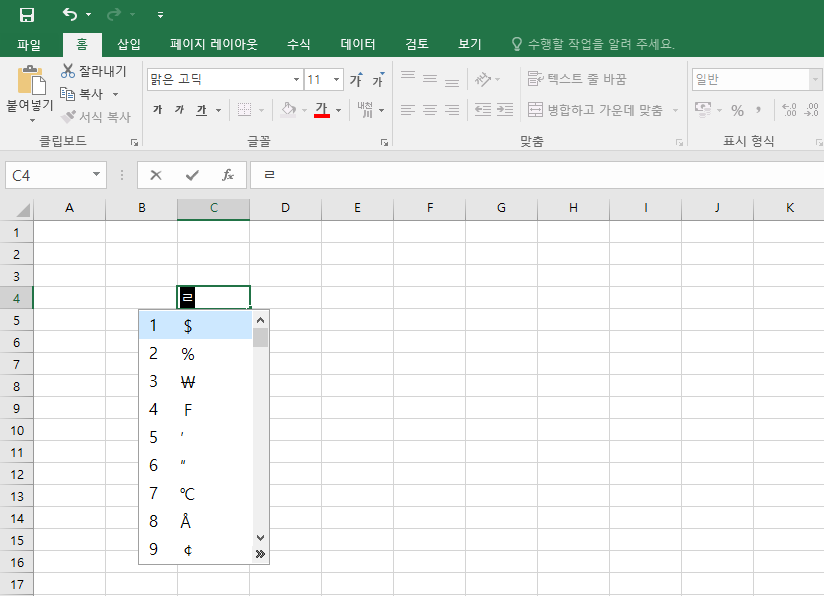Click the 수행할 작업을 알려 주세요 search box
The height and width of the screenshot is (596, 824).
[594, 44]
